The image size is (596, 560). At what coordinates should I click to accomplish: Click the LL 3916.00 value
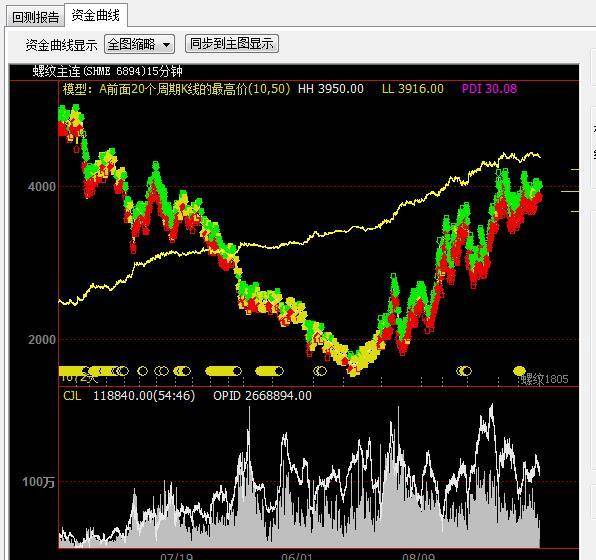click(413, 89)
